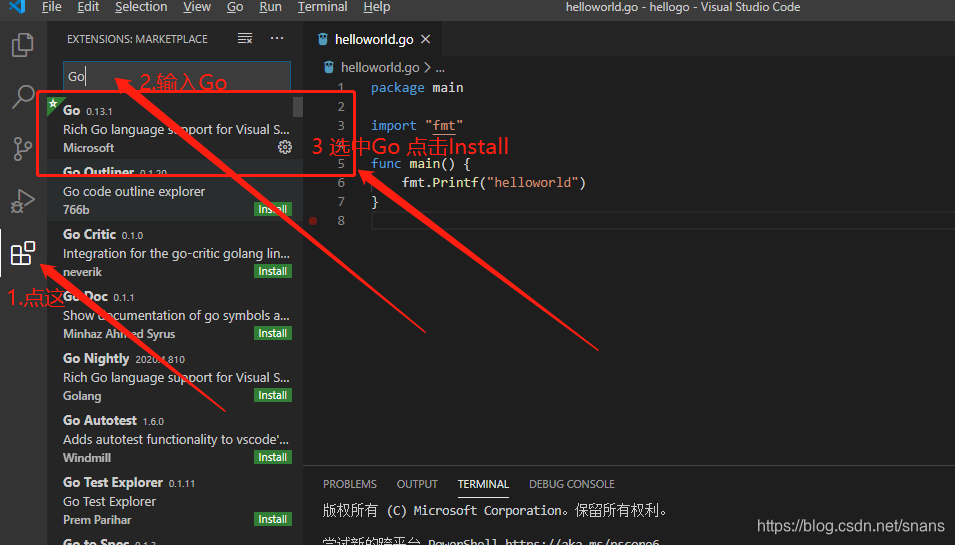Image resolution: width=955 pixels, height=545 pixels.
Task: Open the Run menu
Action: coord(270,7)
